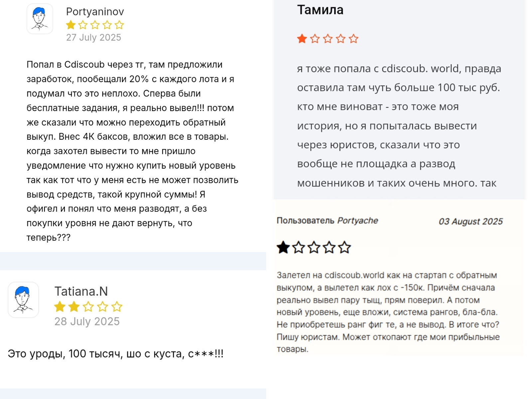Click Portyache's review text mentioning cdiscoub.world
The width and height of the screenshot is (532, 399).
coord(388,312)
